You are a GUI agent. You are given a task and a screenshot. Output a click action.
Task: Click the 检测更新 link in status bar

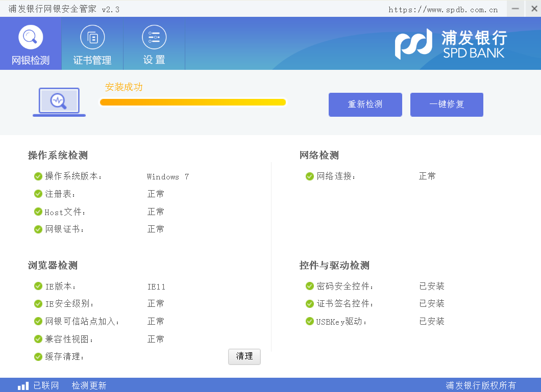(x=89, y=386)
